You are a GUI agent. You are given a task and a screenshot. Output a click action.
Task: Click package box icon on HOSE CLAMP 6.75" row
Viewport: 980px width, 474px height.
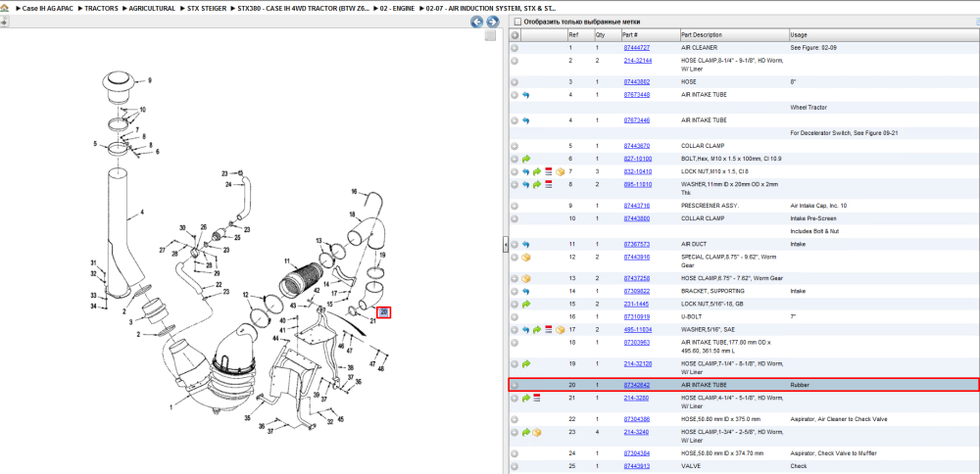[x=525, y=278]
